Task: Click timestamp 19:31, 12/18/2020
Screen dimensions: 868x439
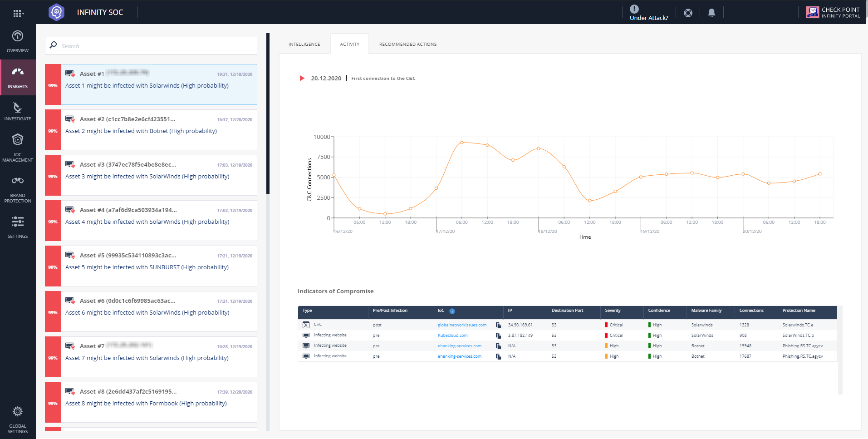Action: click(x=235, y=74)
